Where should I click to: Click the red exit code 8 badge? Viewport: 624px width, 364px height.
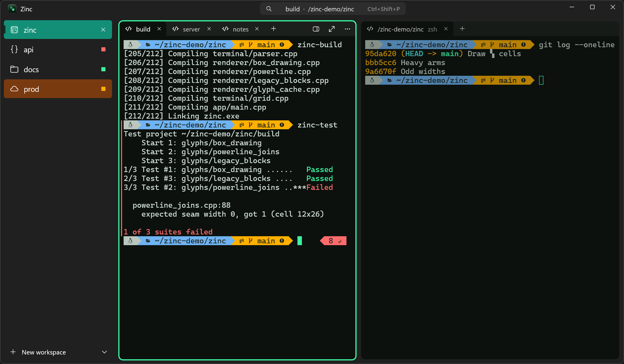tap(333, 241)
